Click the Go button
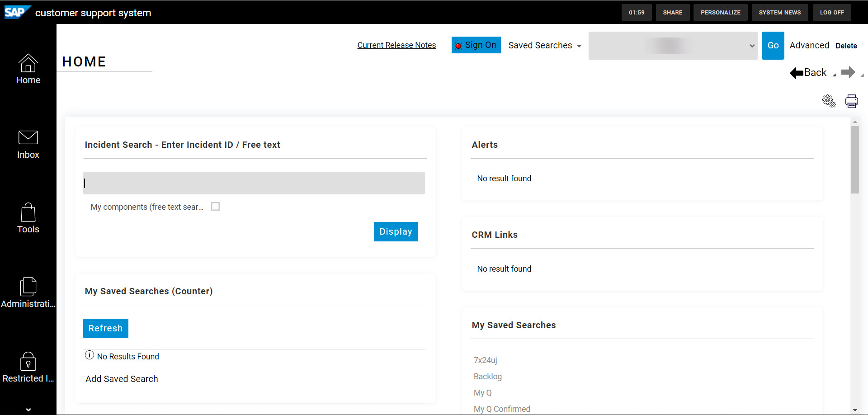Image resolution: width=868 pixels, height=415 pixels. pyautogui.click(x=773, y=46)
